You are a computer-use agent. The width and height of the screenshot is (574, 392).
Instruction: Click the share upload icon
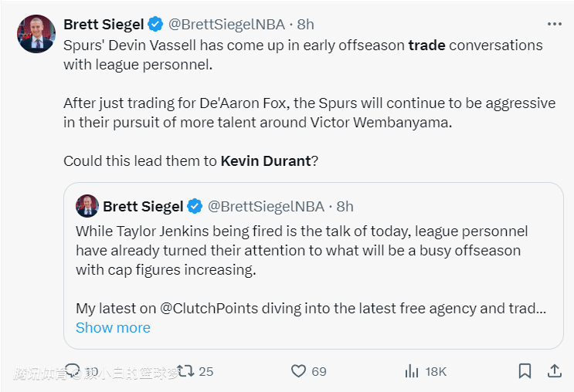tap(554, 371)
